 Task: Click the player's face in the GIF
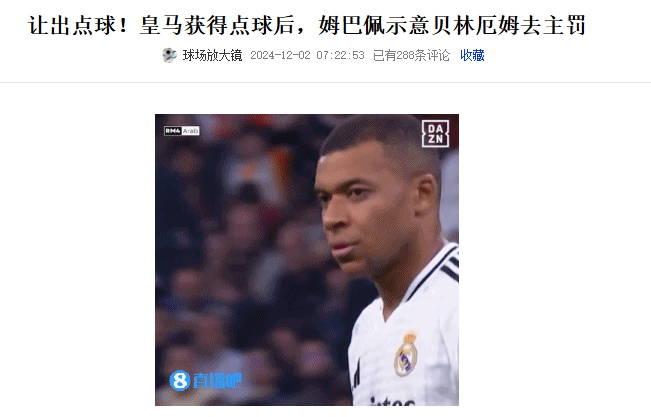(x=358, y=208)
